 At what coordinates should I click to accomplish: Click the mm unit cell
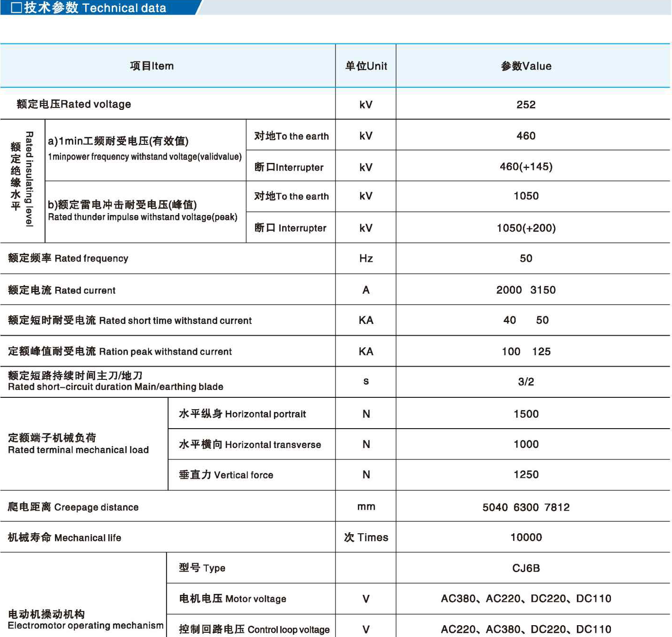[x=366, y=507]
